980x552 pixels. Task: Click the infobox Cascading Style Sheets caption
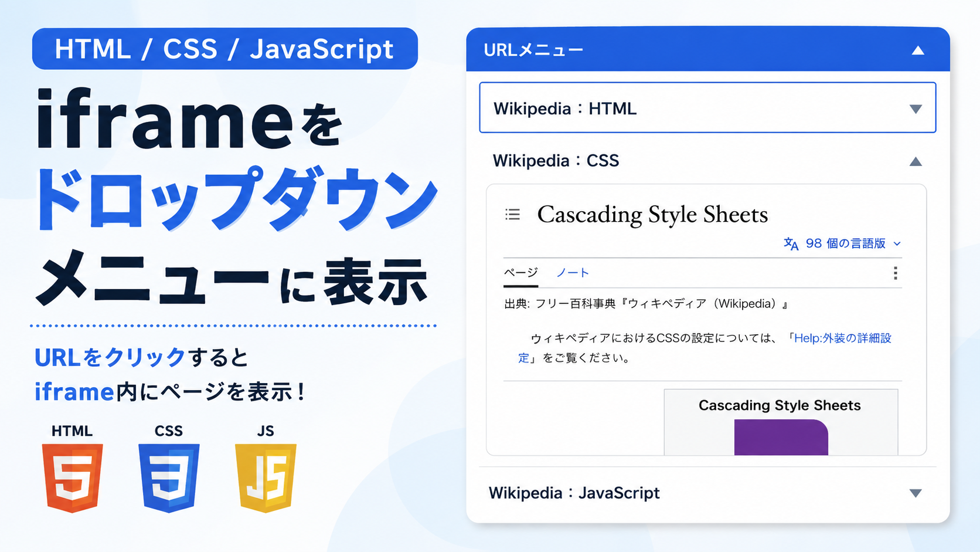pyautogui.click(x=780, y=405)
